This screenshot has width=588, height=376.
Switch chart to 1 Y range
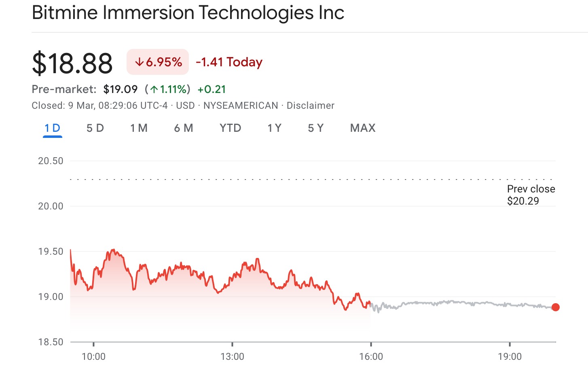(x=274, y=128)
